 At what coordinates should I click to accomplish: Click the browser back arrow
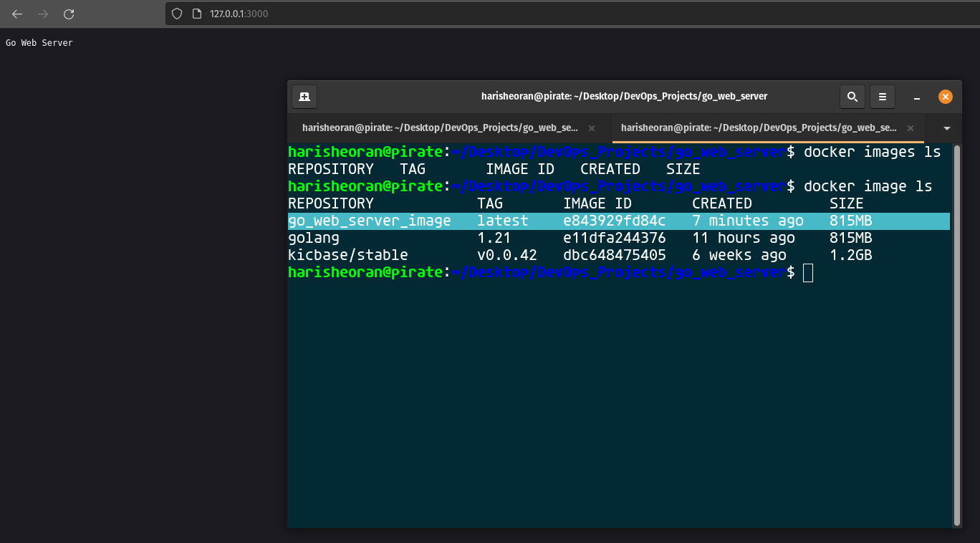(16, 14)
